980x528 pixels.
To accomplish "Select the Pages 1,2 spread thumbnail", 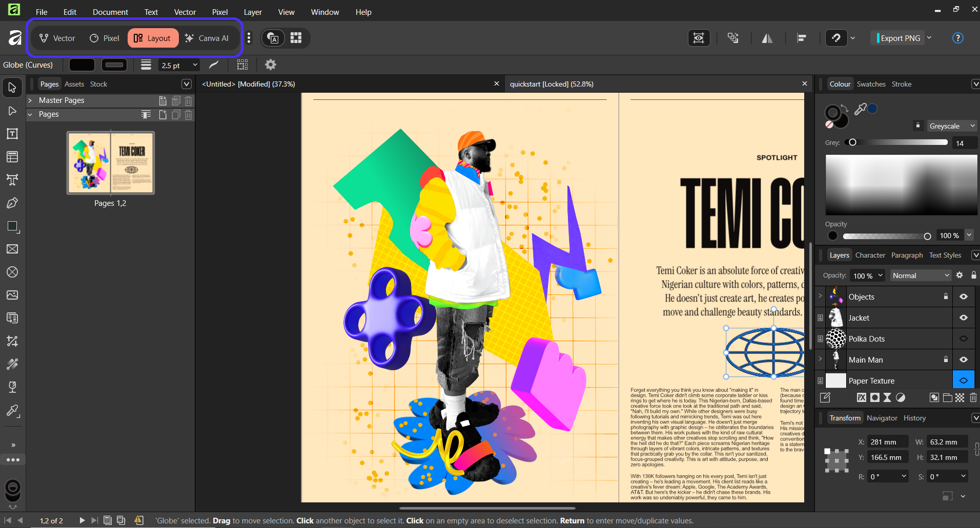I will tap(111, 163).
